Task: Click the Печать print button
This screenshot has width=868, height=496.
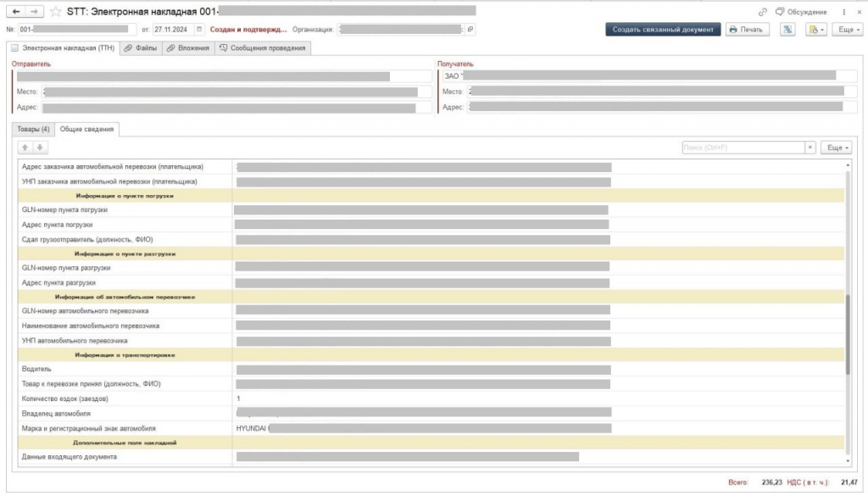Action: click(x=747, y=30)
